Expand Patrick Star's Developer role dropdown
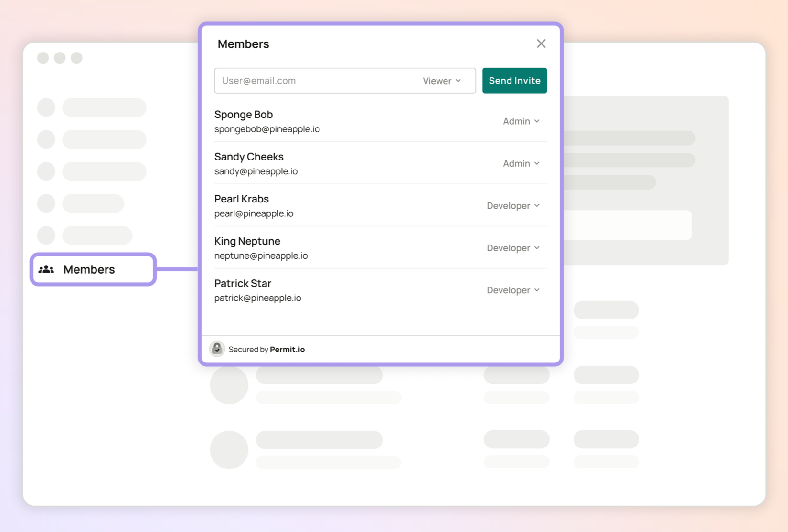This screenshot has height=532, width=788. pos(513,290)
